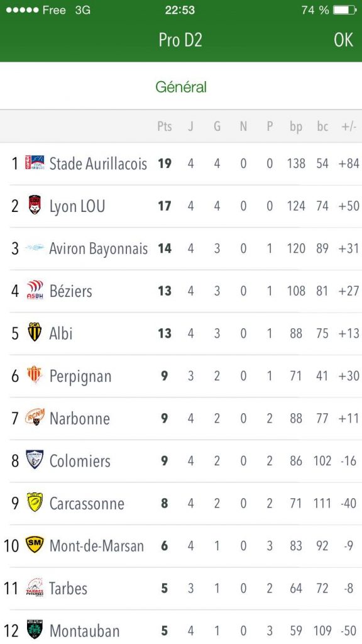Select the Carcassonne yellow crest icon
The height and width of the screenshot is (644, 362).
tap(35, 502)
